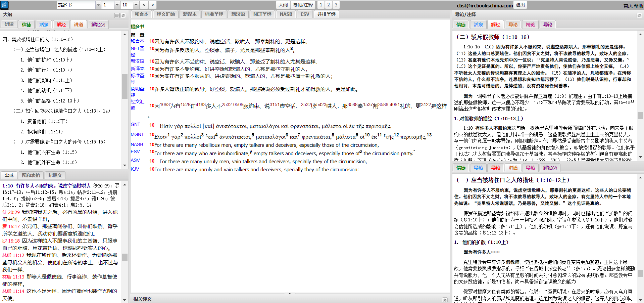Open the chapter number dropdown showing 1
This screenshot has width=644, height=303.
(x=117, y=5)
